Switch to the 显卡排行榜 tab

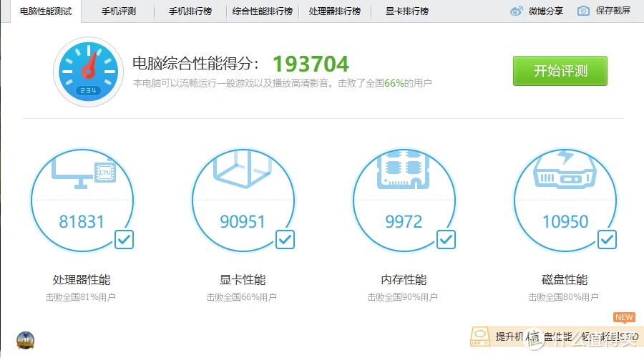[x=407, y=11]
